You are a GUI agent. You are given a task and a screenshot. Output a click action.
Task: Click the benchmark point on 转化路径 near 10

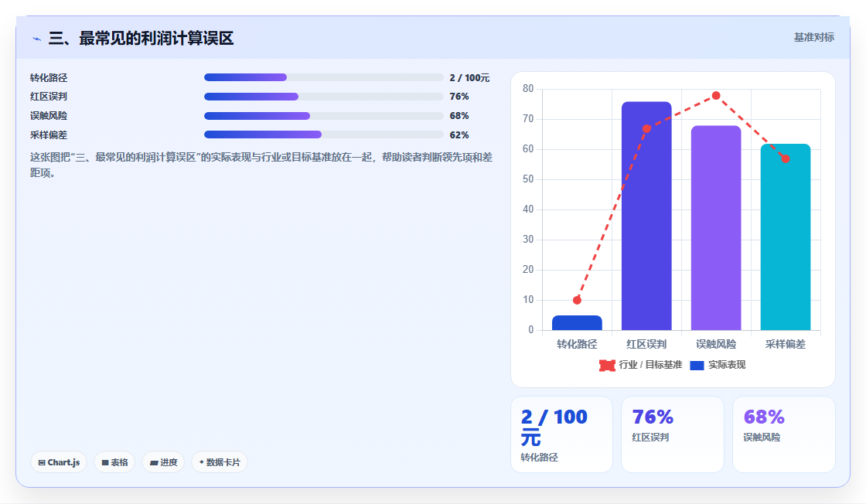pyautogui.click(x=577, y=300)
